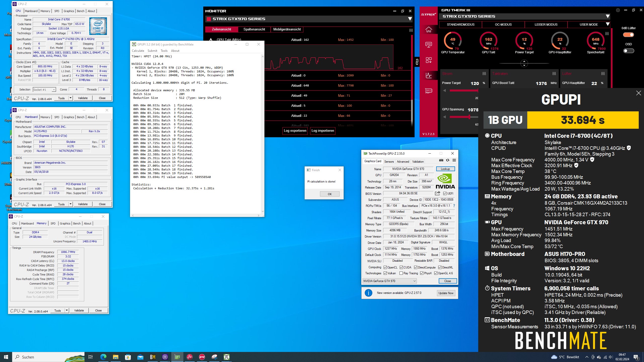Click link icon between Monitor and GPU Tweak
This screenshot has height=362, width=644.
[417, 62]
